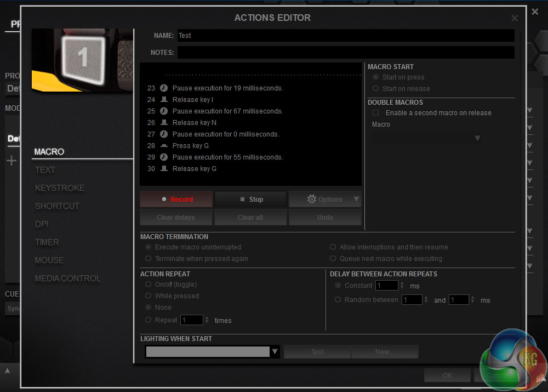The height and width of the screenshot is (392, 548).
Task: Choose Terminate when pressed again option
Action: (148, 259)
